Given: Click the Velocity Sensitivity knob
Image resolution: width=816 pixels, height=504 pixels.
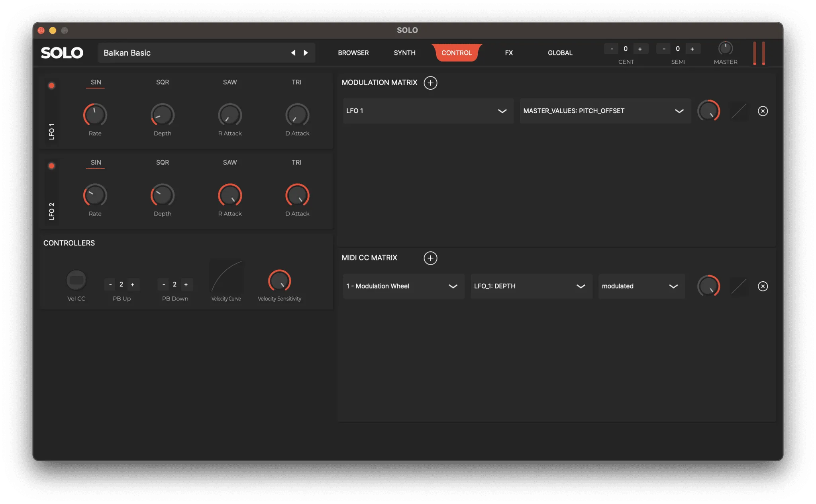Looking at the screenshot, I should 279,281.
